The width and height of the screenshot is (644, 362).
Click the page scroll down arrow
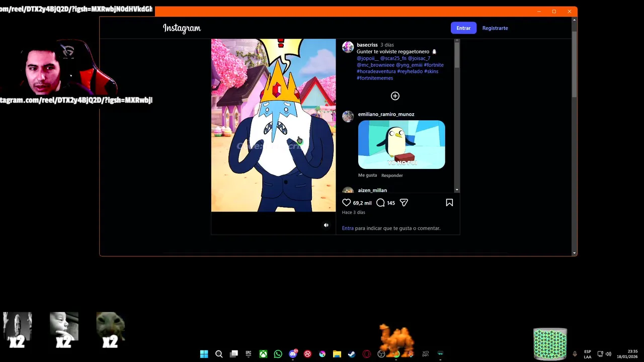(x=575, y=252)
